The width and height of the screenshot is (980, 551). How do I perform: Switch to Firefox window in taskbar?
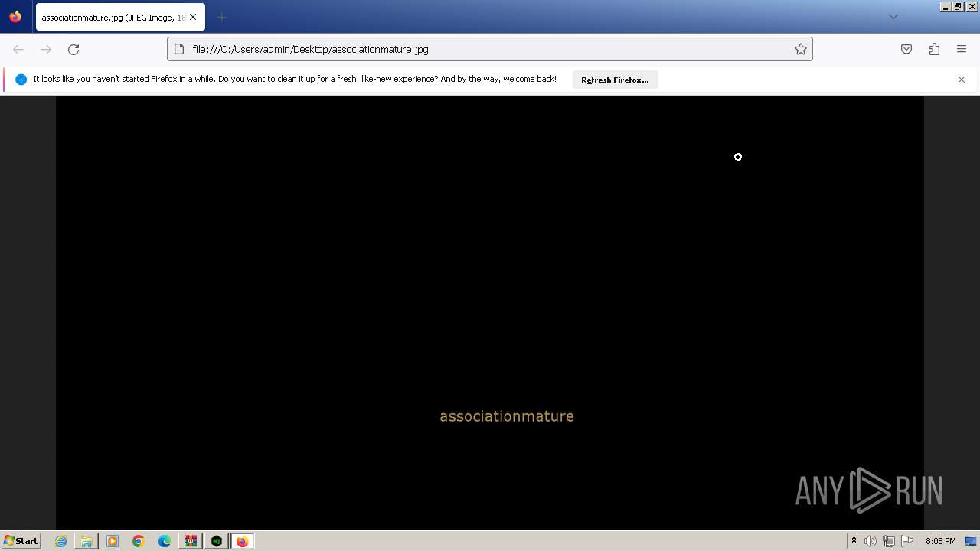click(x=243, y=541)
